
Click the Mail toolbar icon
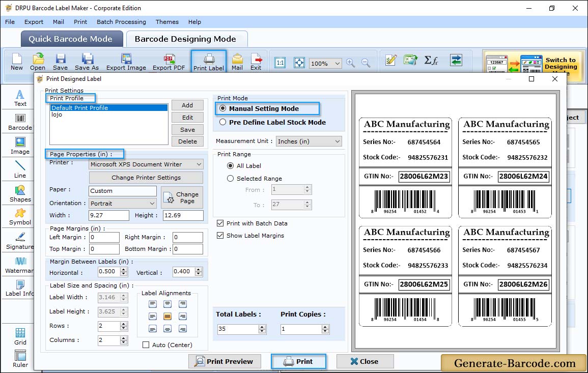(x=237, y=62)
